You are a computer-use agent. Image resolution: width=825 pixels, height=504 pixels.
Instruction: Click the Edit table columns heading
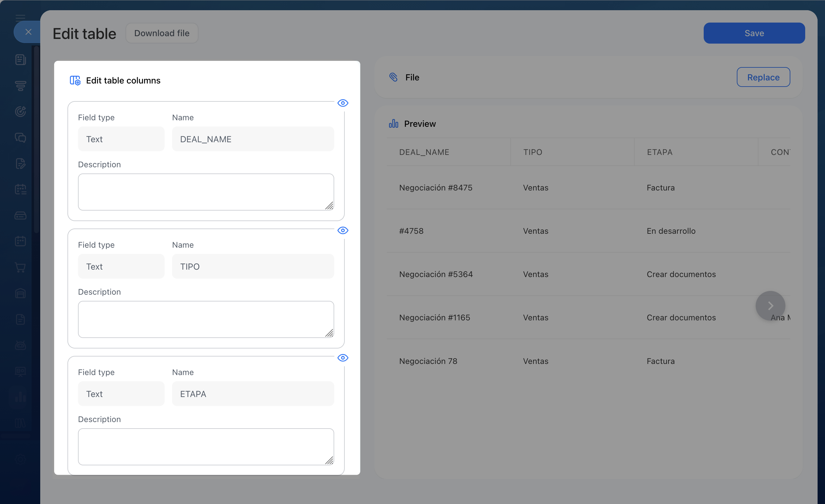click(x=123, y=80)
